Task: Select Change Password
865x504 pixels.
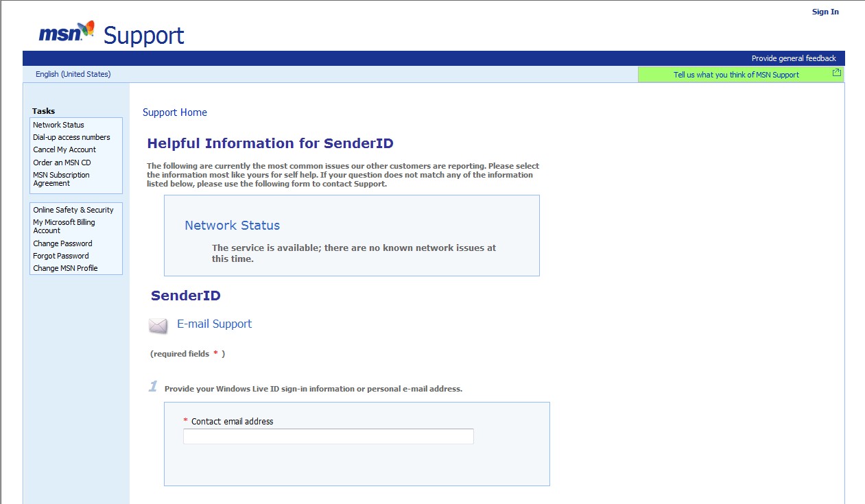Action: (x=62, y=243)
